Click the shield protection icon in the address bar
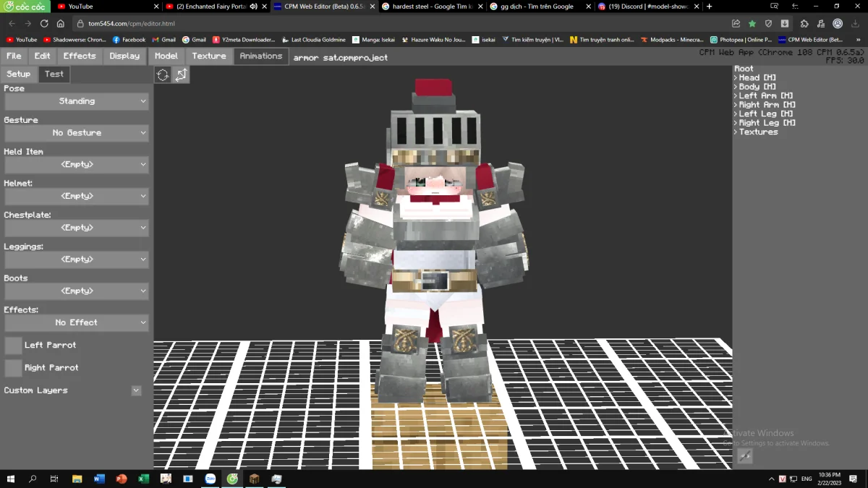The width and height of the screenshot is (868, 488). (x=768, y=24)
